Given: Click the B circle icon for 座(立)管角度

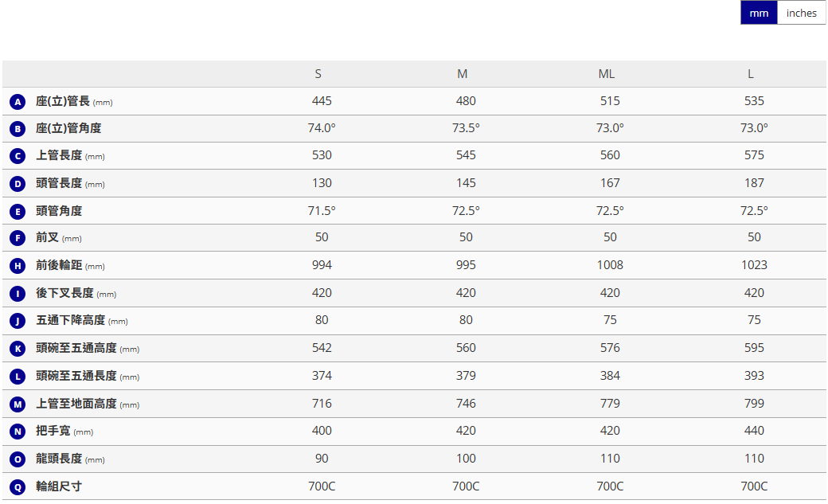Looking at the screenshot, I should (18, 129).
